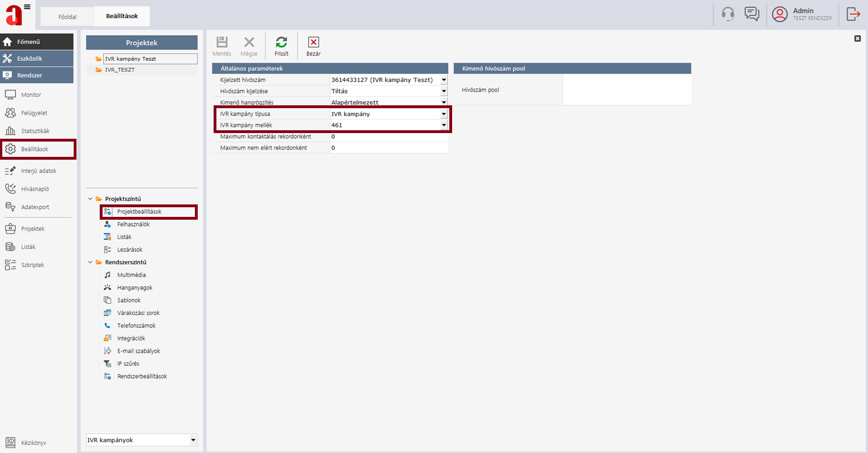Open the hamburger menu beside the logo
This screenshot has height=453, width=868.
coord(27,7)
